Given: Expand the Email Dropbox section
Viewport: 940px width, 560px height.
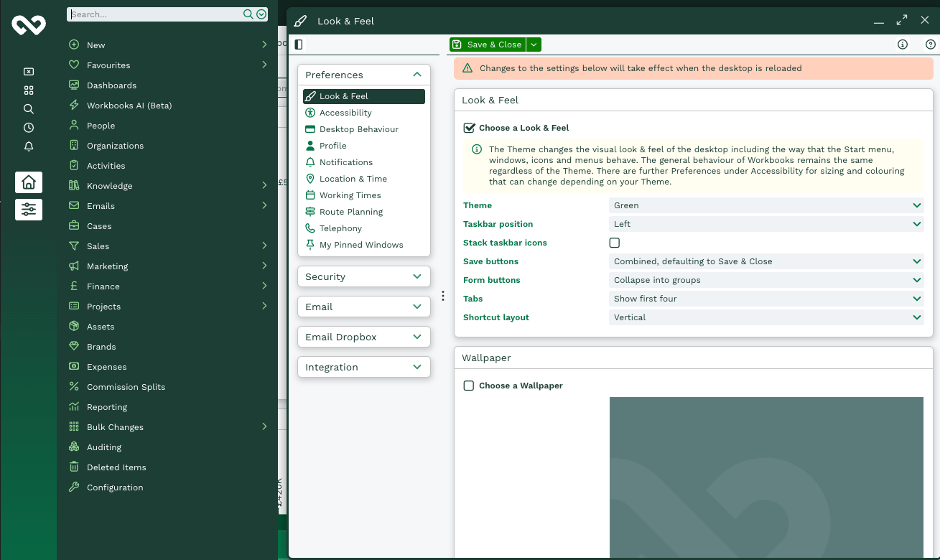Looking at the screenshot, I should coord(364,337).
